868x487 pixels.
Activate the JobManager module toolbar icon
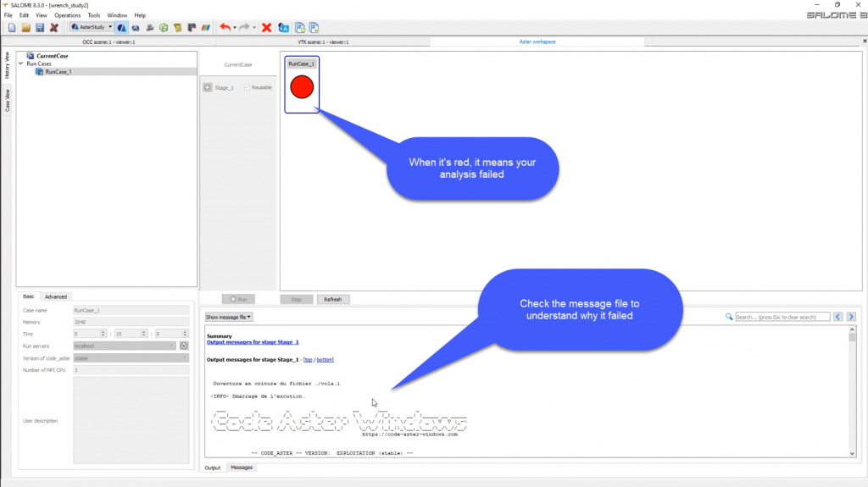coord(192,27)
